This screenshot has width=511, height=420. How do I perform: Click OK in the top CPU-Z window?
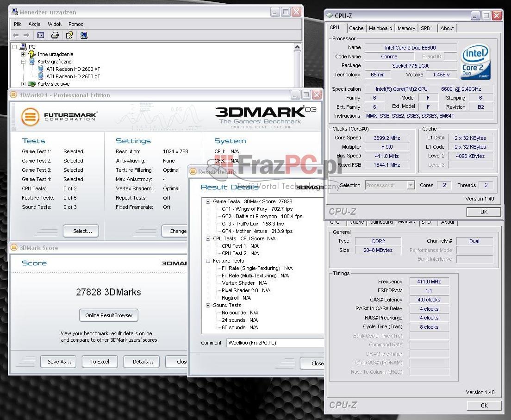click(x=484, y=212)
